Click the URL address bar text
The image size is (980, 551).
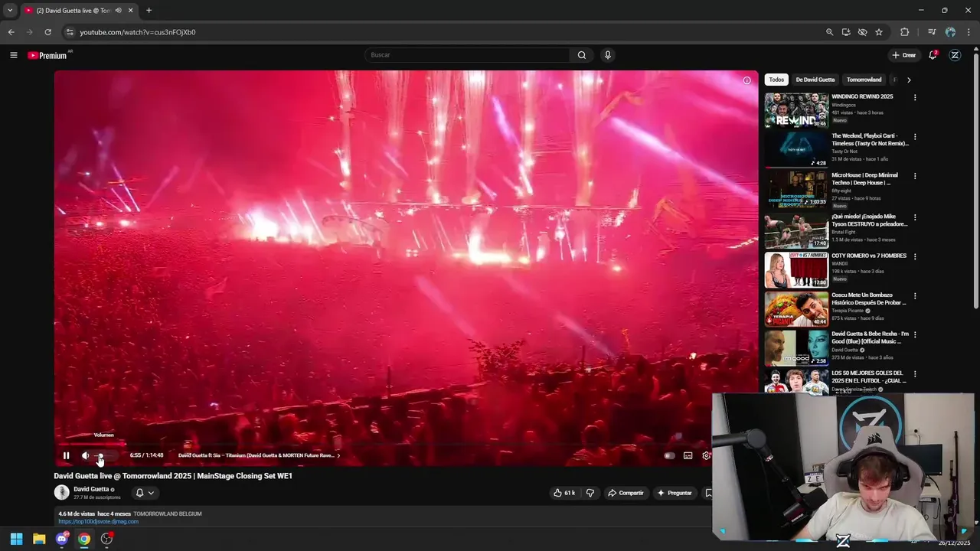[138, 32]
